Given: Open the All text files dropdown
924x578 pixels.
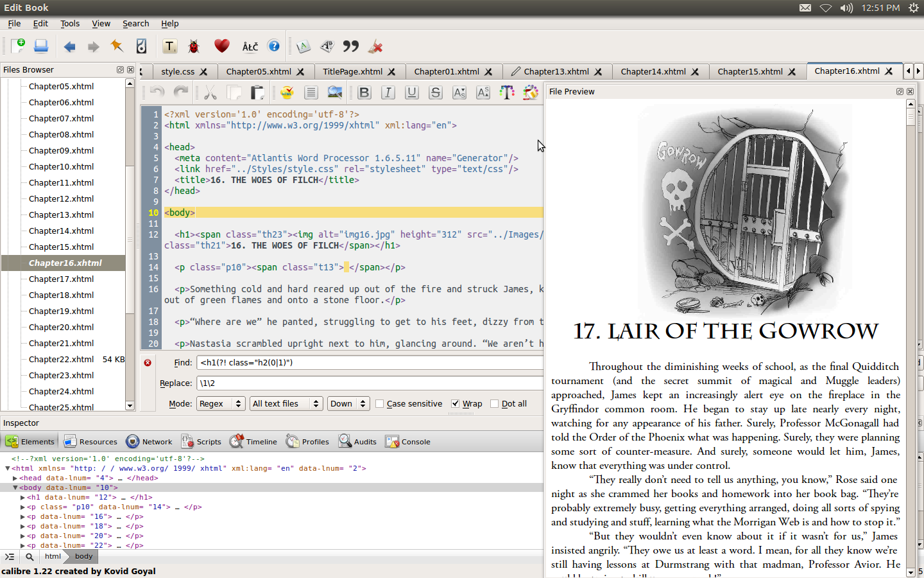Looking at the screenshot, I should click(x=286, y=404).
